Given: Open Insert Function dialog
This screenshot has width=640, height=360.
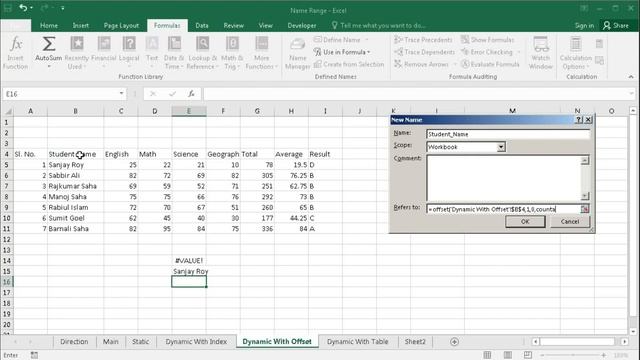Looking at the screenshot, I should pos(16,53).
